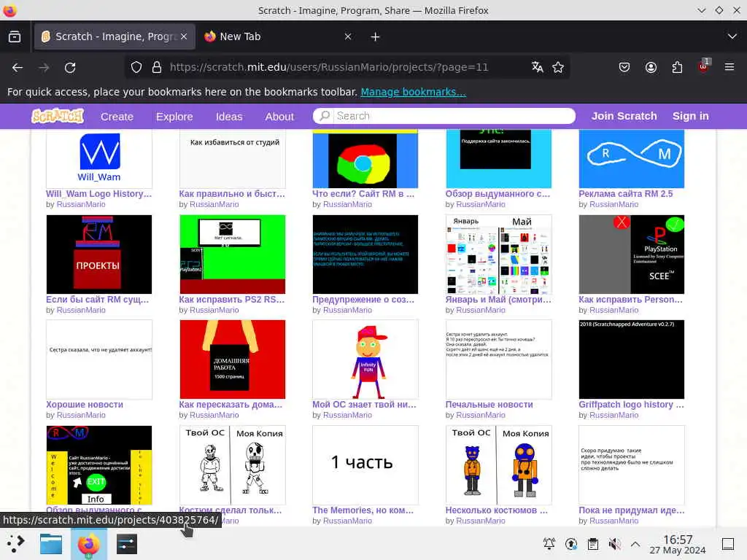This screenshot has width=747, height=560.
Task: Open Как исправить Person... project link
Action: point(630,300)
